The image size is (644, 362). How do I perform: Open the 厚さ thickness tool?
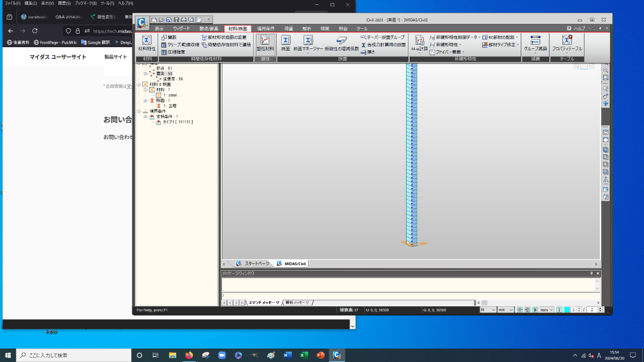coord(367,52)
